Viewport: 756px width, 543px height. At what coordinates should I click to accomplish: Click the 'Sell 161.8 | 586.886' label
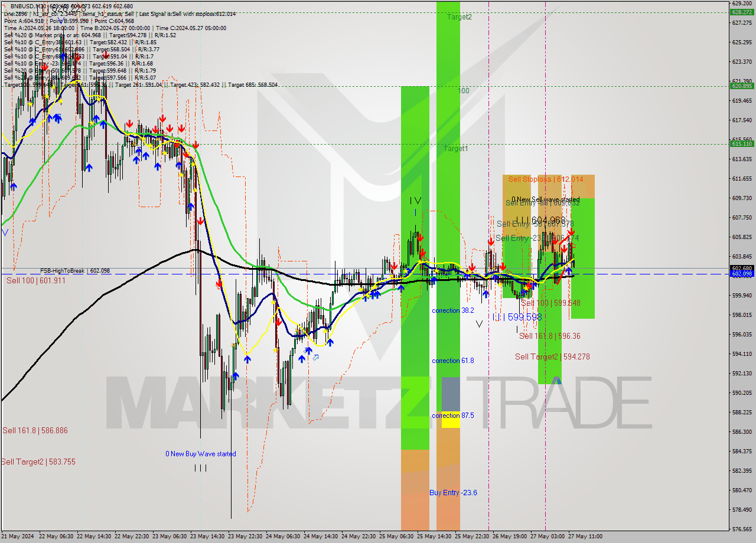pyautogui.click(x=35, y=430)
